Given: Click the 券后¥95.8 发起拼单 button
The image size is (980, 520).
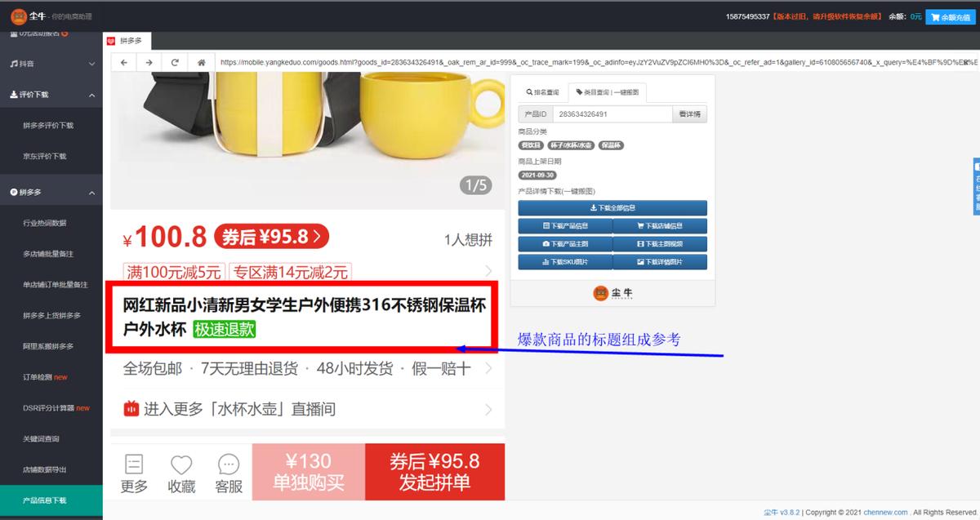Looking at the screenshot, I should [435, 472].
